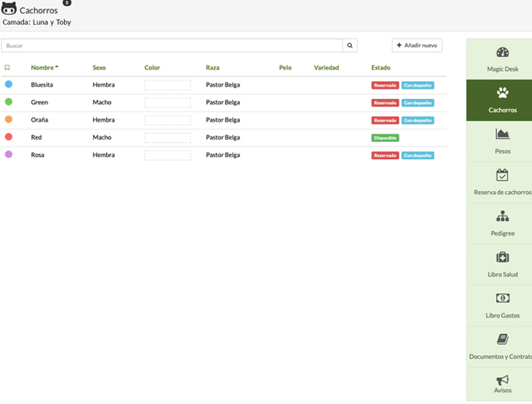
Task: Open the Libro Gastos money icon
Action: [x=502, y=299]
